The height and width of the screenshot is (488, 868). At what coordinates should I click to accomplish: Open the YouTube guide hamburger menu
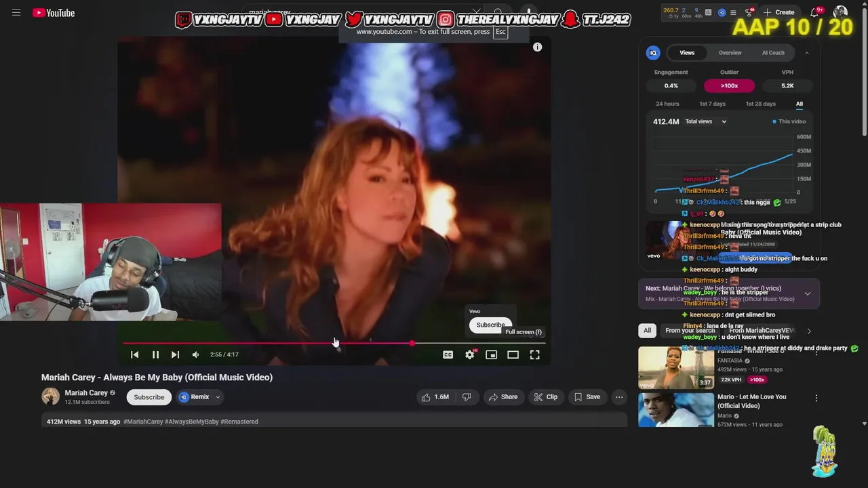pos(16,13)
